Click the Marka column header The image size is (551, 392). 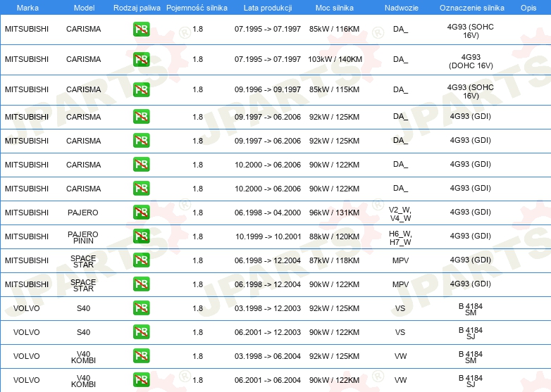pos(27,8)
